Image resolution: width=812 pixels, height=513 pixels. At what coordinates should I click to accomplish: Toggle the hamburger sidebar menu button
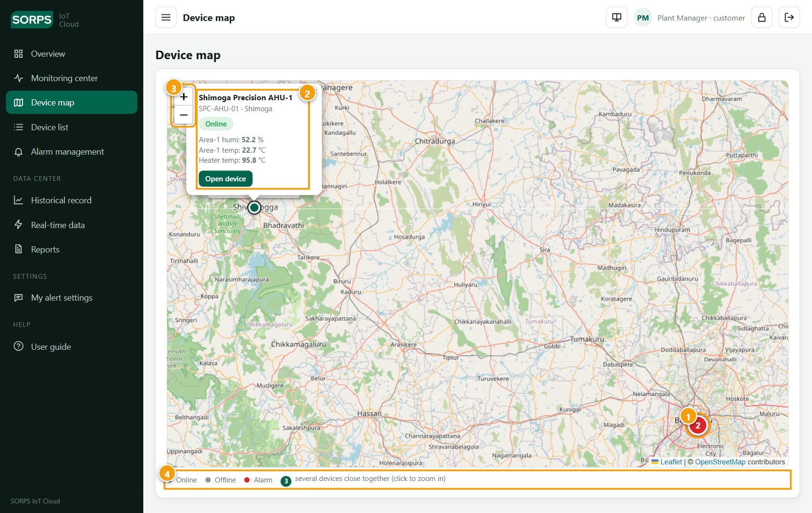(x=166, y=18)
